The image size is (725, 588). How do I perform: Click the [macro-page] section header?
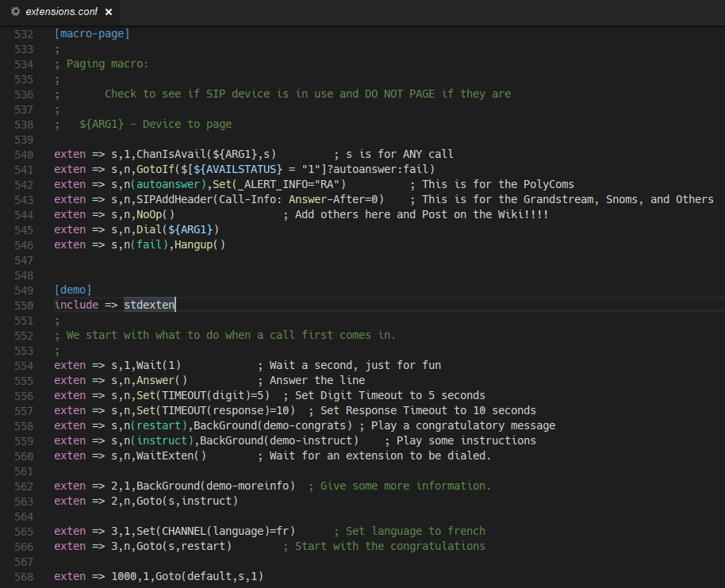[x=92, y=34]
